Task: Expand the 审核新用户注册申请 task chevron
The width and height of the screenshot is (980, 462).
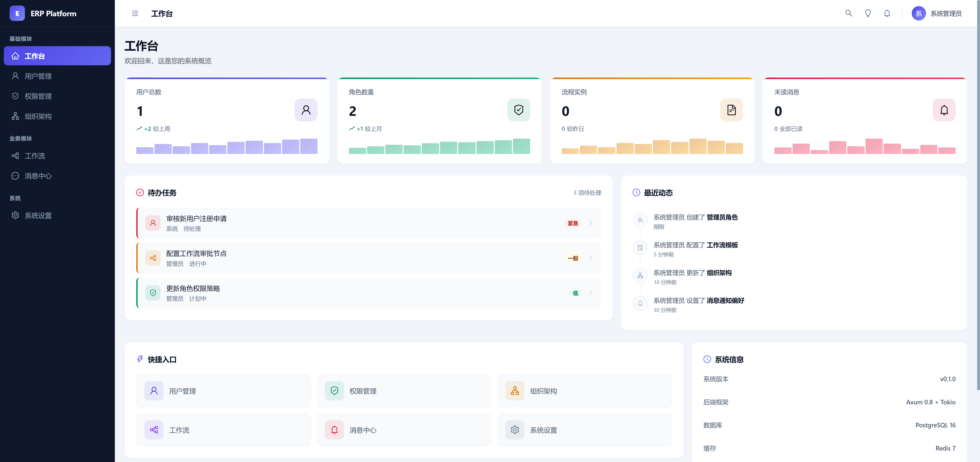Action: click(591, 223)
